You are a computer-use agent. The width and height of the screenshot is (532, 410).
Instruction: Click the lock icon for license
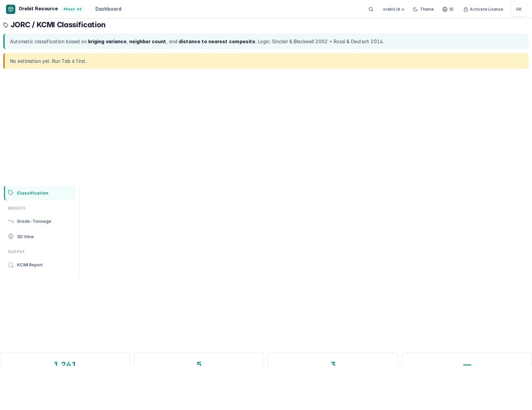point(465,10)
